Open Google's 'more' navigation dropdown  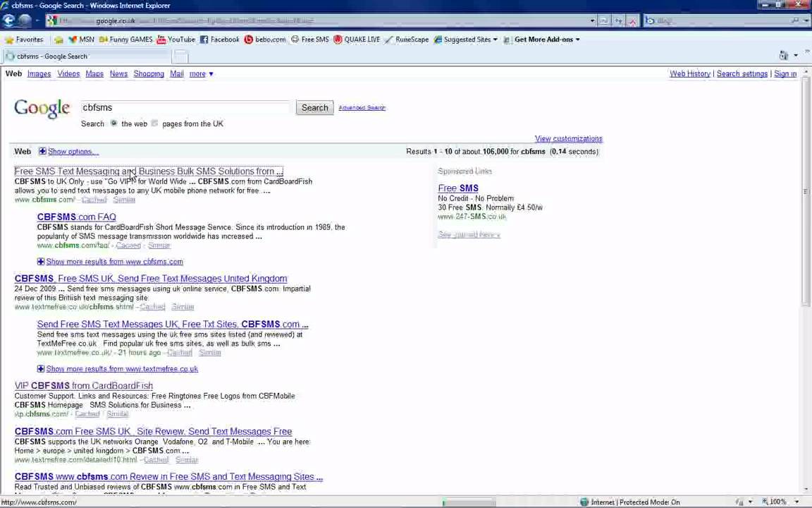coord(201,73)
